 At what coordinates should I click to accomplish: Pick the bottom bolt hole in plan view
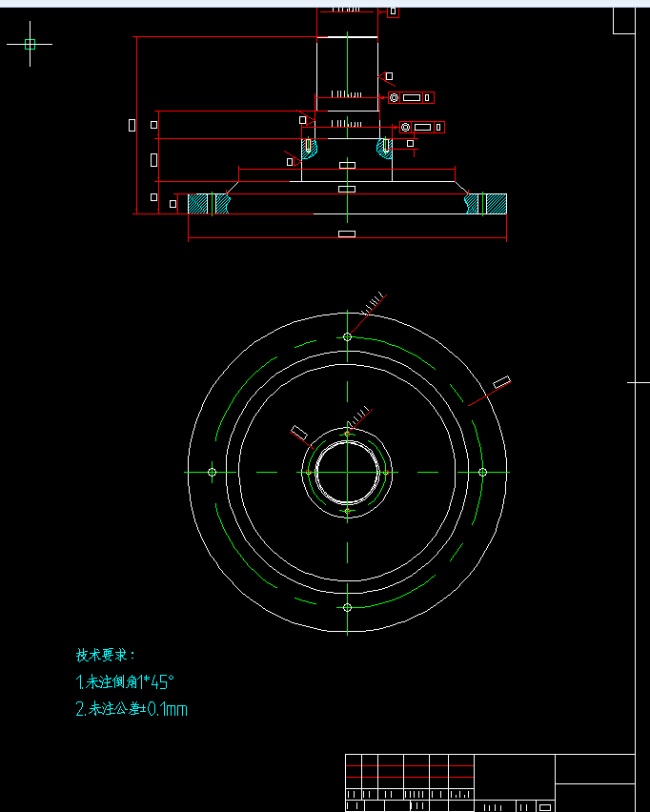pyautogui.click(x=348, y=607)
